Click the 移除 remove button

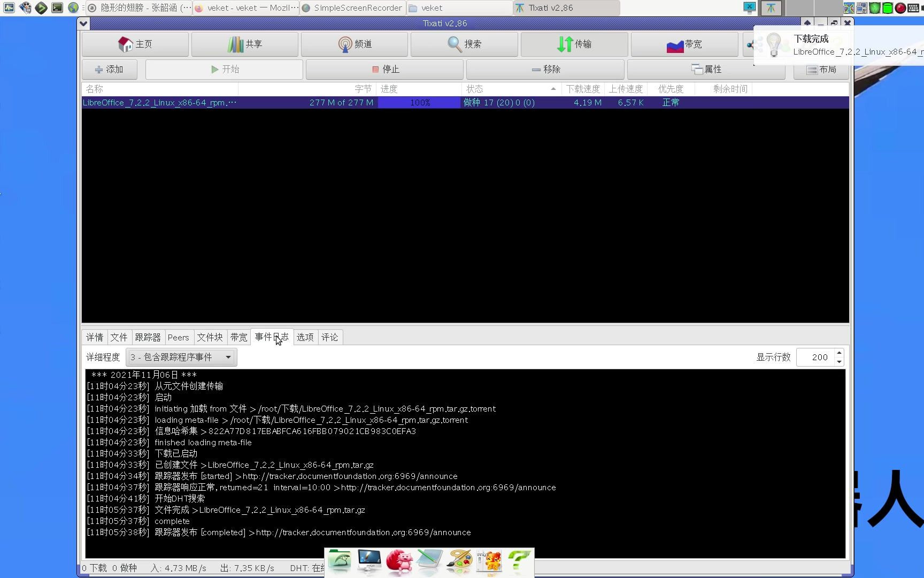pos(545,70)
